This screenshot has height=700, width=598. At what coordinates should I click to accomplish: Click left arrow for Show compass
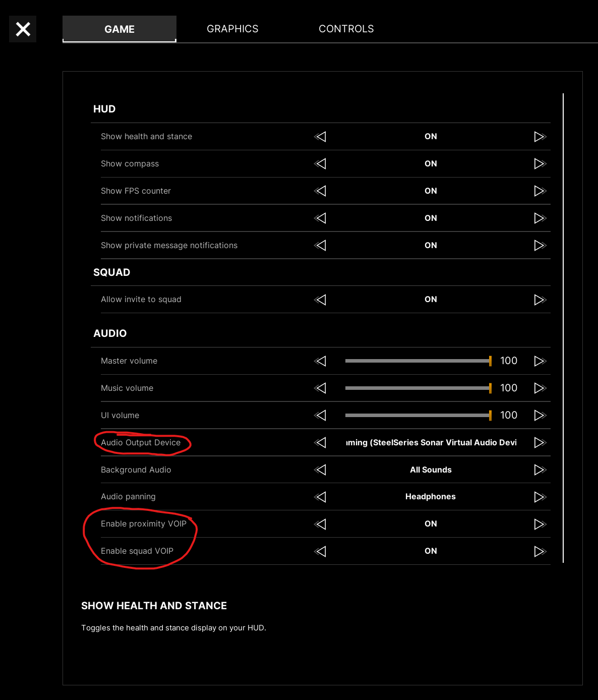coord(320,164)
